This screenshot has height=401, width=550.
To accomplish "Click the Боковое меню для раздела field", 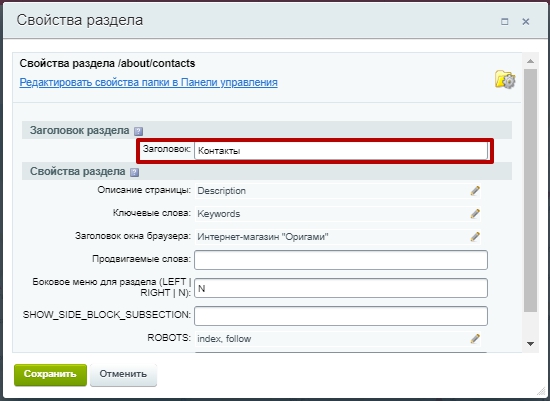I will click(x=341, y=288).
